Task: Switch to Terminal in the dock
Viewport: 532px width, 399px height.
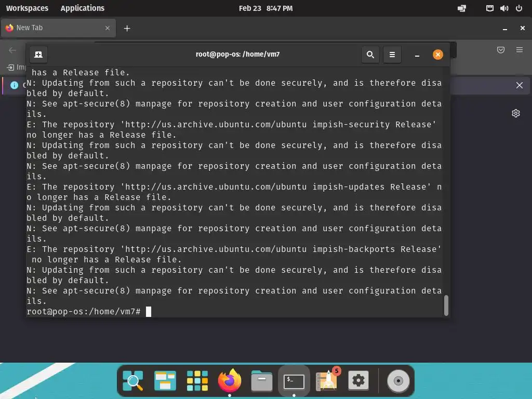Action: pyautogui.click(x=294, y=381)
